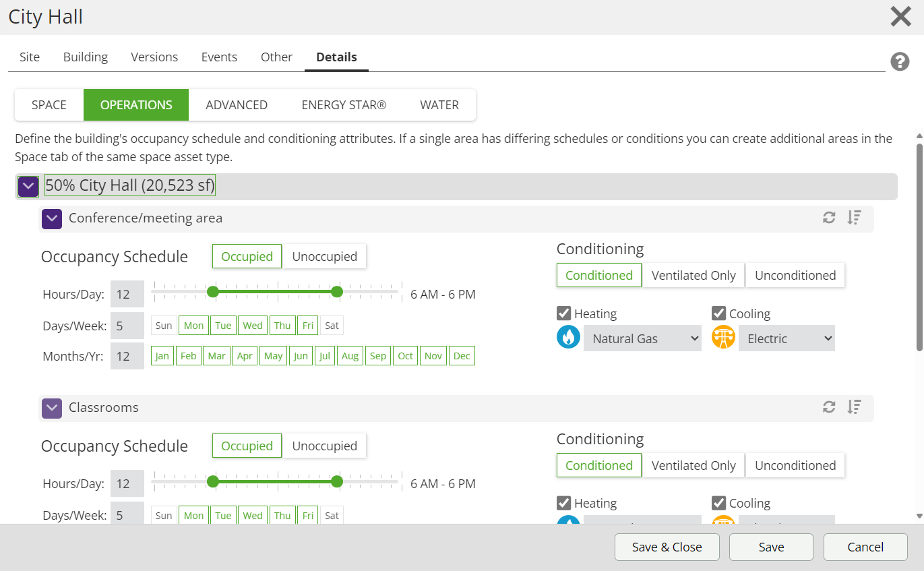Toggle Sat day in Conference/meeting area schedule
The image size is (924, 571).
click(x=332, y=326)
